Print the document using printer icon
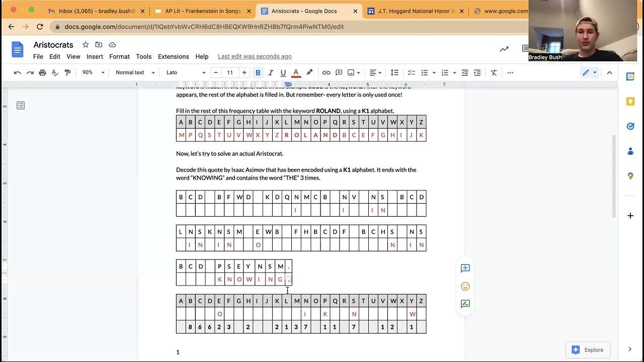 pos(42,73)
